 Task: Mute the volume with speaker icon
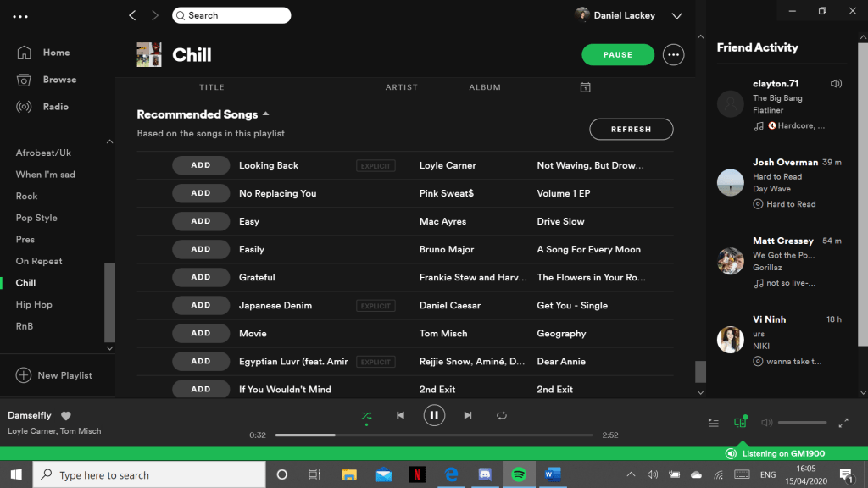(766, 423)
